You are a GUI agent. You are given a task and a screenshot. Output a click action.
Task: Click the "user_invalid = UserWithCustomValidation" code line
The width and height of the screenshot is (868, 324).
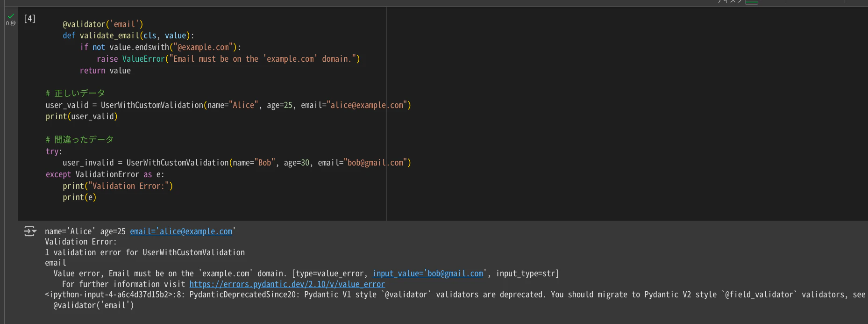click(237, 163)
